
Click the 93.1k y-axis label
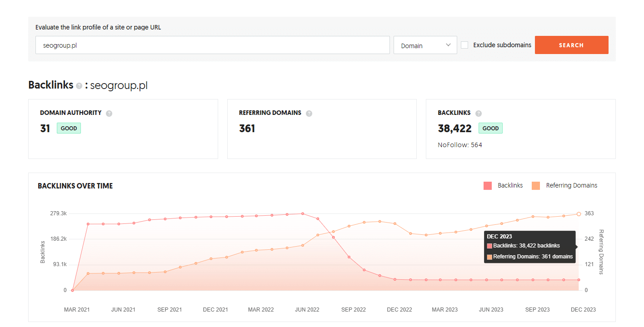[60, 264]
